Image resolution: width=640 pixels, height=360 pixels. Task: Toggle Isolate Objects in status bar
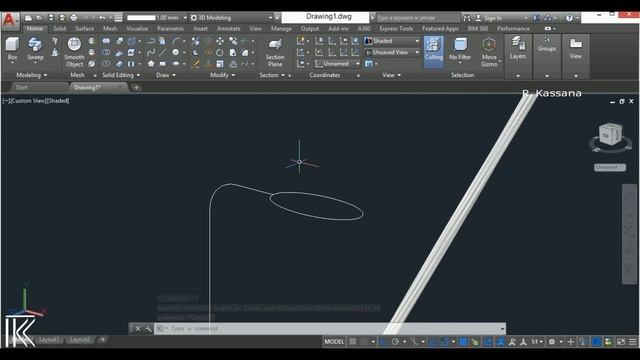(x=608, y=342)
